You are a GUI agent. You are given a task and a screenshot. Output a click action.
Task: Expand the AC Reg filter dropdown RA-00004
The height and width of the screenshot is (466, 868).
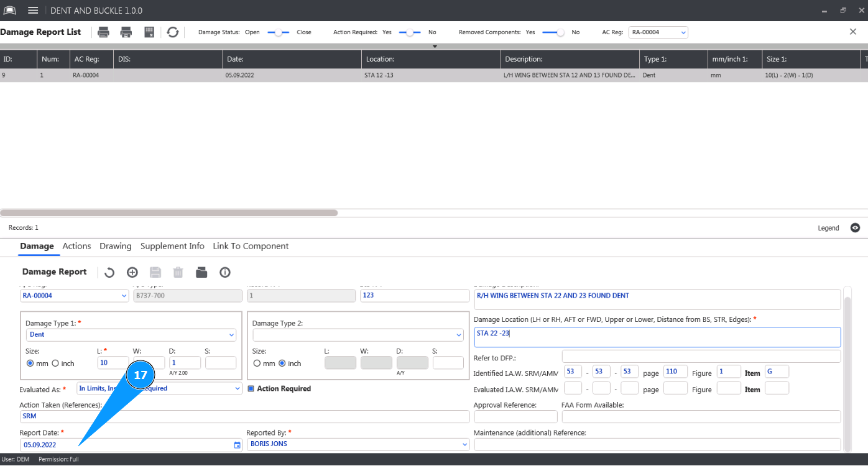pos(683,32)
